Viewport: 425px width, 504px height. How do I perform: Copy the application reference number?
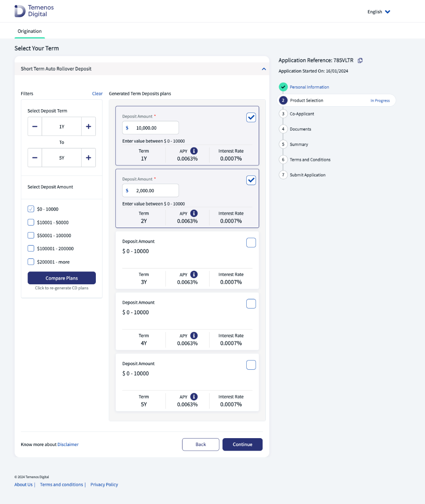(x=360, y=60)
